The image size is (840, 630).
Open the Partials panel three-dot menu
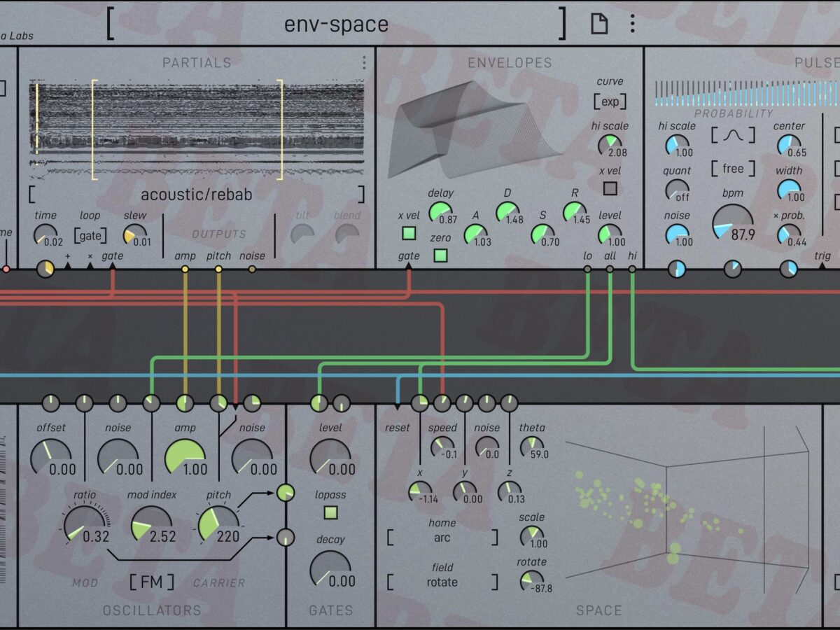click(364, 63)
